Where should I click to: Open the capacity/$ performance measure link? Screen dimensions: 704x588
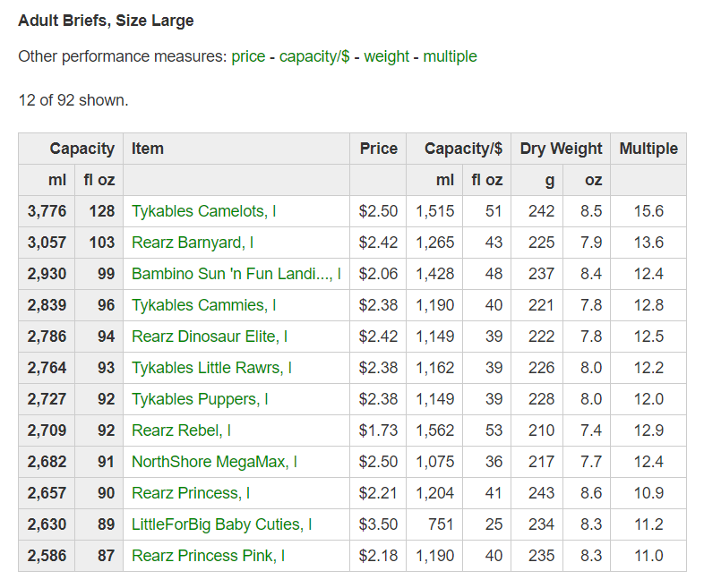pos(314,56)
